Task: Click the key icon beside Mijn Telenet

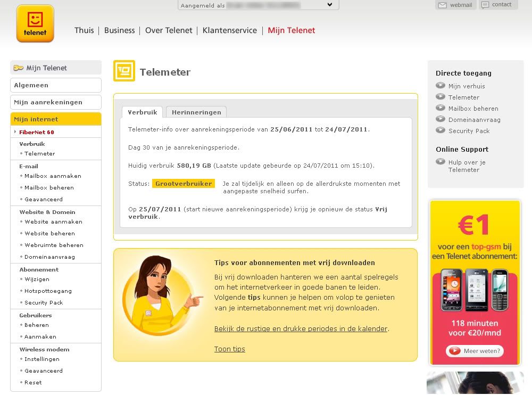Action: coord(19,68)
